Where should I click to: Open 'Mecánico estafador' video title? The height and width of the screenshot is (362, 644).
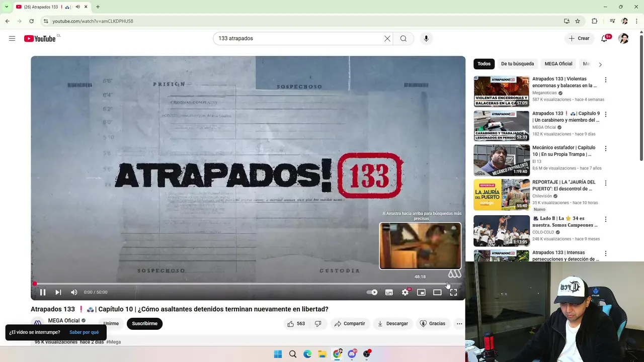click(563, 151)
